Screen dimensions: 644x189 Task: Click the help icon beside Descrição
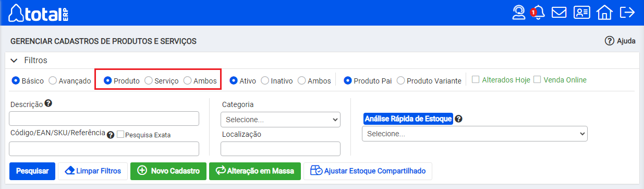[48, 103]
